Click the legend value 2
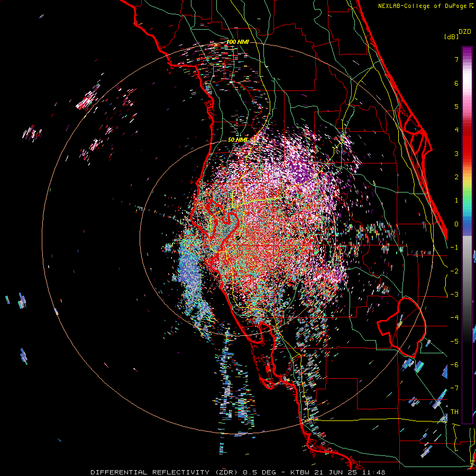Screen dimensions: 476x476 [x=456, y=177]
